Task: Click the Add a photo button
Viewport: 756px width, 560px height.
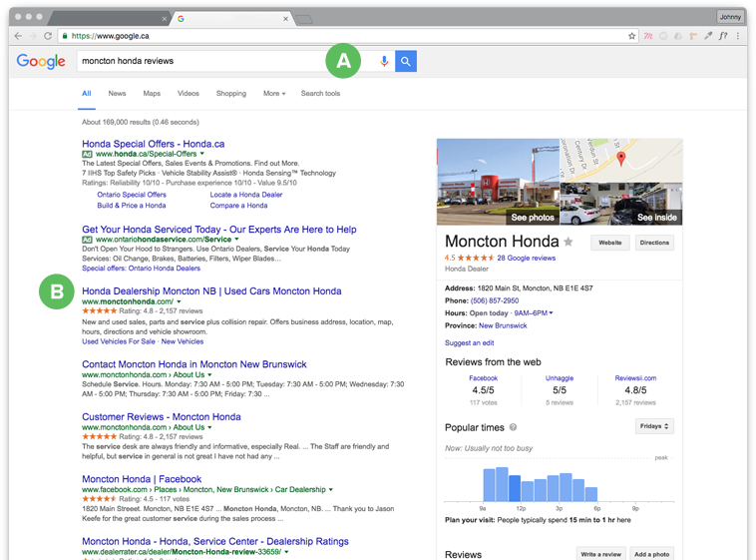Action: (x=652, y=554)
